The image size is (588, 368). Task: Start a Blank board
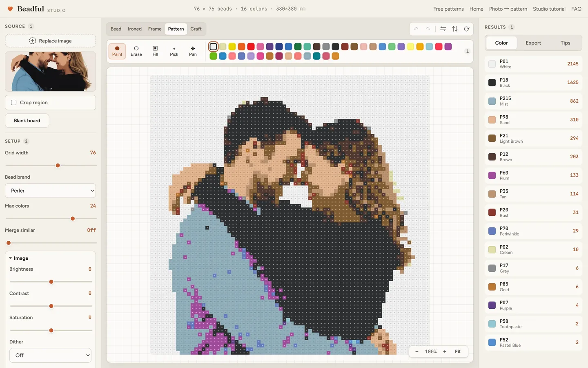click(27, 121)
